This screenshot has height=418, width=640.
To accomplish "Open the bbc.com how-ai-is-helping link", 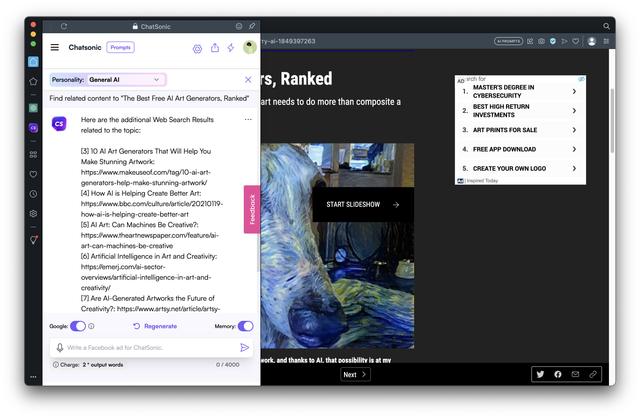I will [x=151, y=209].
